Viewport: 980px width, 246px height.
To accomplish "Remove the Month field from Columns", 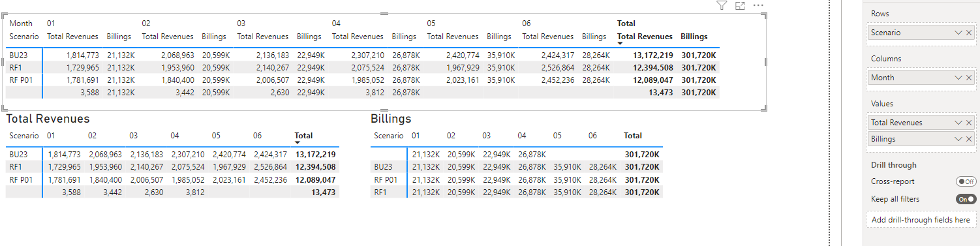I will pos(969,77).
